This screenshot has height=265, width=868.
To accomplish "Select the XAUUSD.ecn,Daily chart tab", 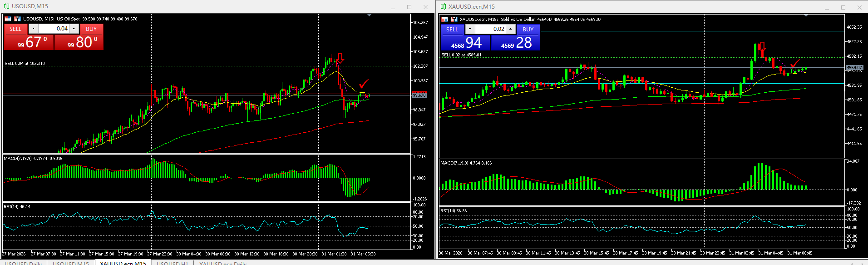I will point(222,263).
